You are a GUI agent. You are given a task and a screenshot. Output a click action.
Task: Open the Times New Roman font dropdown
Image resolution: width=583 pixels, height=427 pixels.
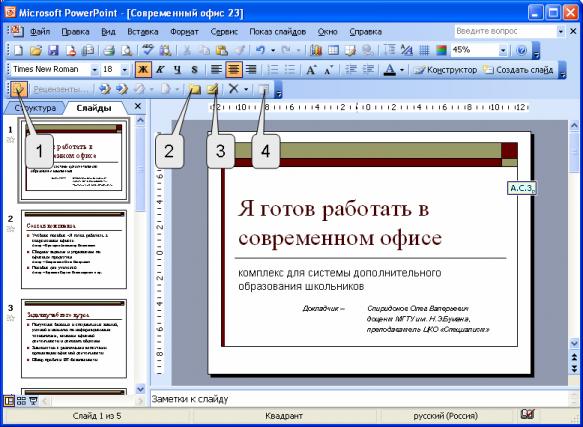[x=94, y=70]
